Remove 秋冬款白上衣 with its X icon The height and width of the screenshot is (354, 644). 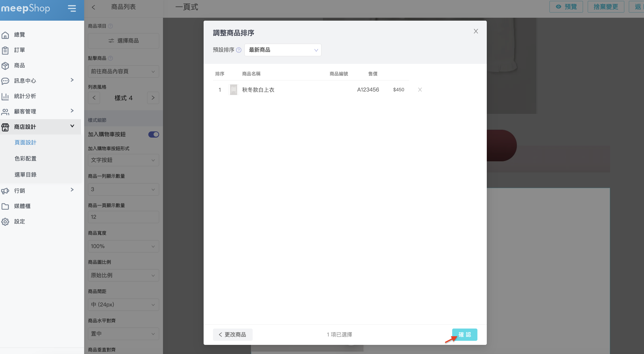(x=420, y=90)
